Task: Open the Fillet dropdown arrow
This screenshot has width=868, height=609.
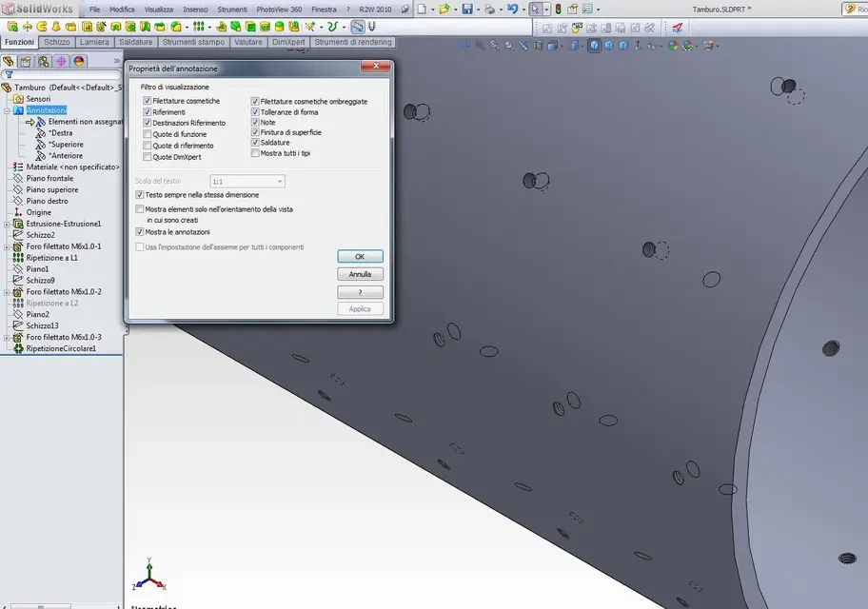Action: tap(187, 27)
